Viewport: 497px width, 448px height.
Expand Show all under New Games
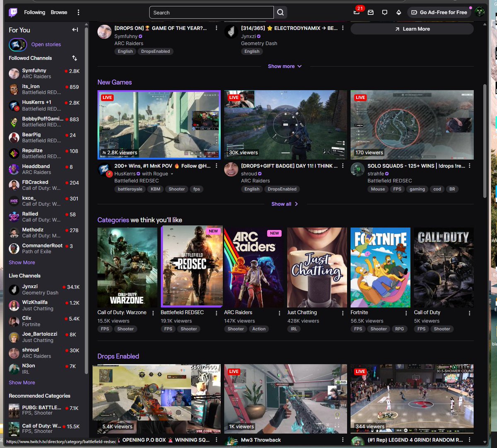[x=285, y=204]
